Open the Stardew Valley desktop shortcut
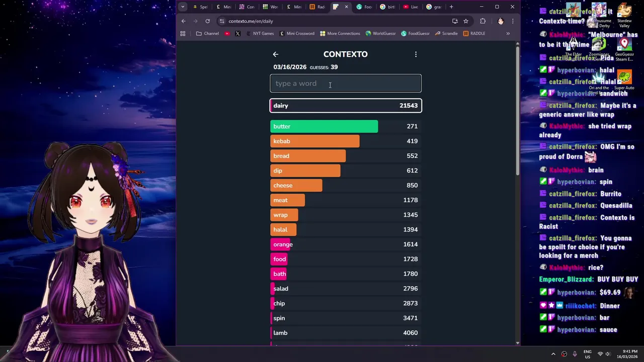644x362 pixels. pos(624,16)
